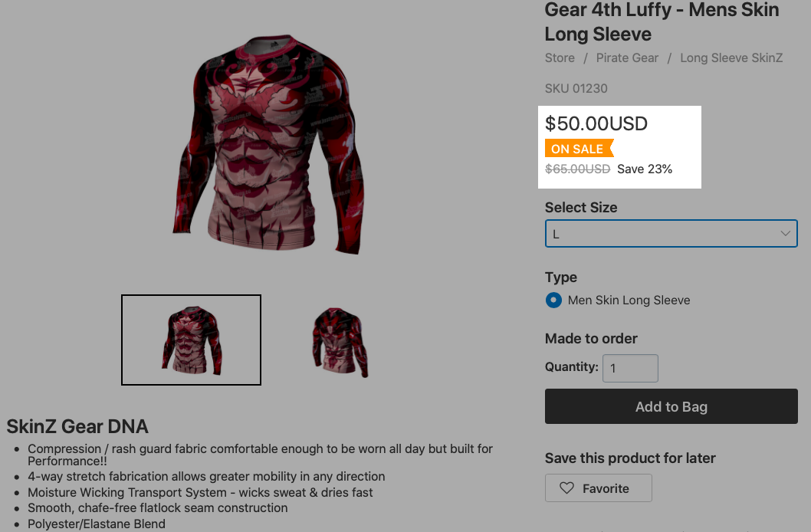Viewport: 811px width, 532px height.
Task: Select the Men Skin Long Sleeve radio button
Action: click(x=553, y=300)
